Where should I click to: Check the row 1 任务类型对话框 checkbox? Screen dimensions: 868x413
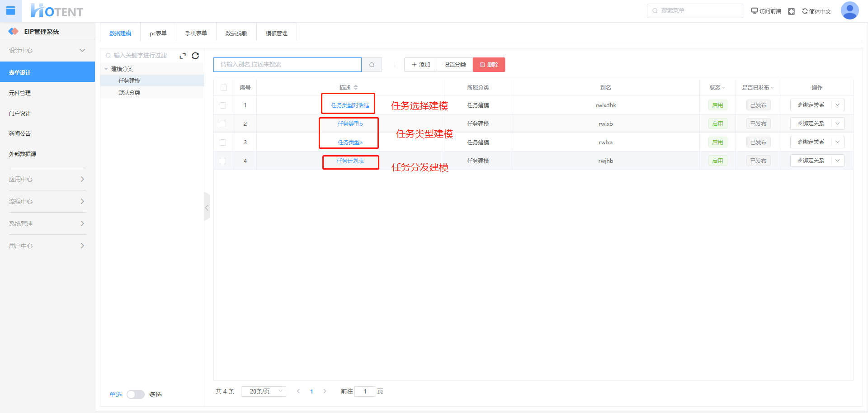click(x=223, y=105)
